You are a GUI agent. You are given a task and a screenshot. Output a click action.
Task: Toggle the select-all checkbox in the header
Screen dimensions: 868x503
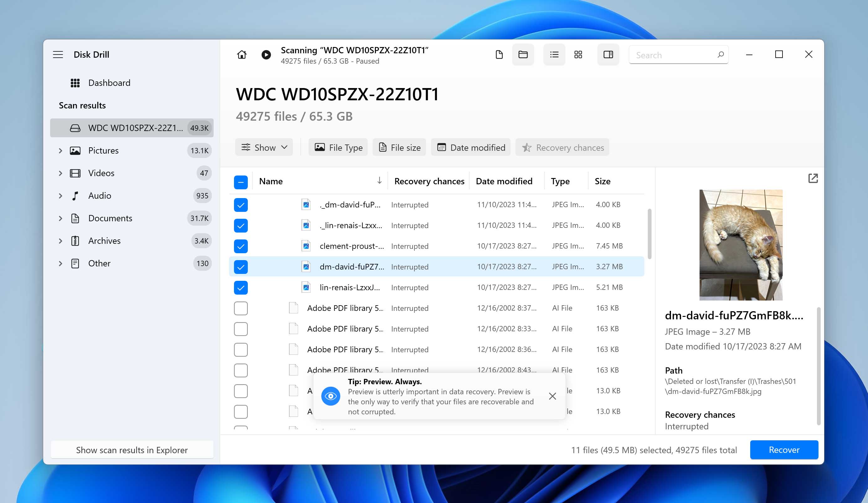tap(241, 182)
